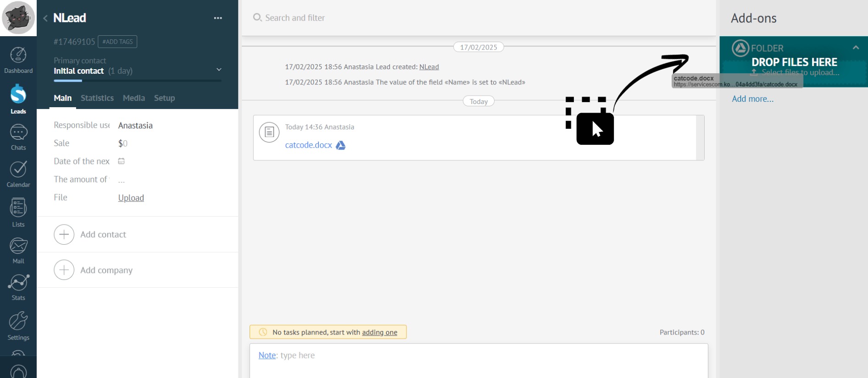Open Mail from the sidebar
Viewport: 868px width, 378px height.
pos(18,250)
